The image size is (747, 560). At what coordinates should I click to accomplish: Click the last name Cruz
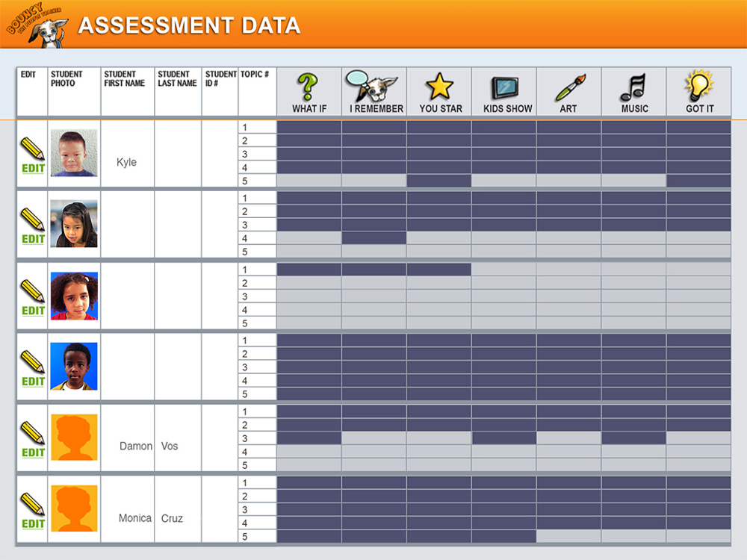coord(172,518)
